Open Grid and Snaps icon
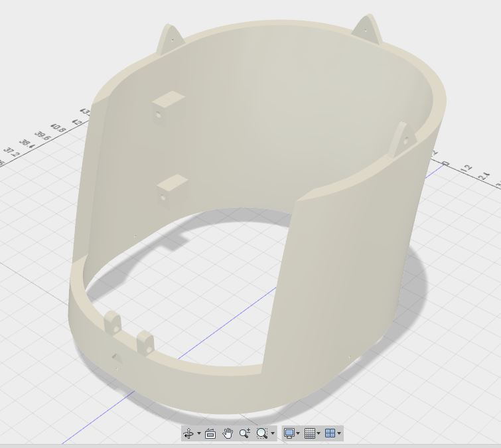The width and height of the screenshot is (501, 448). point(310,433)
